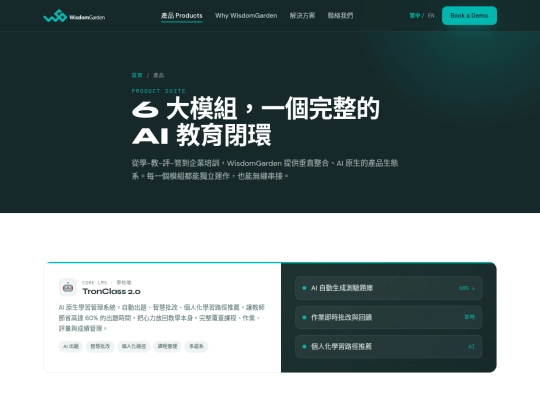Click the PRODUCT SUITE label
The image size is (540, 405).
tap(158, 91)
